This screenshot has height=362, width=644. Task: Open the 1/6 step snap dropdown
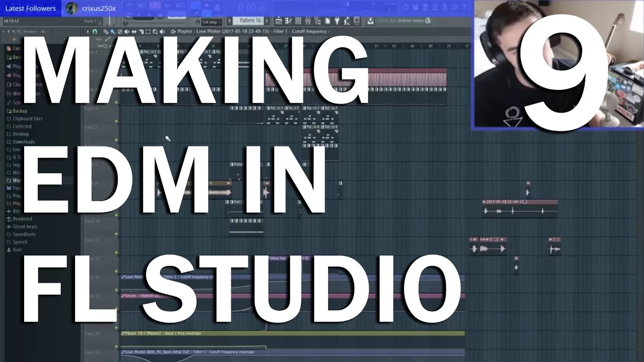click(x=211, y=22)
